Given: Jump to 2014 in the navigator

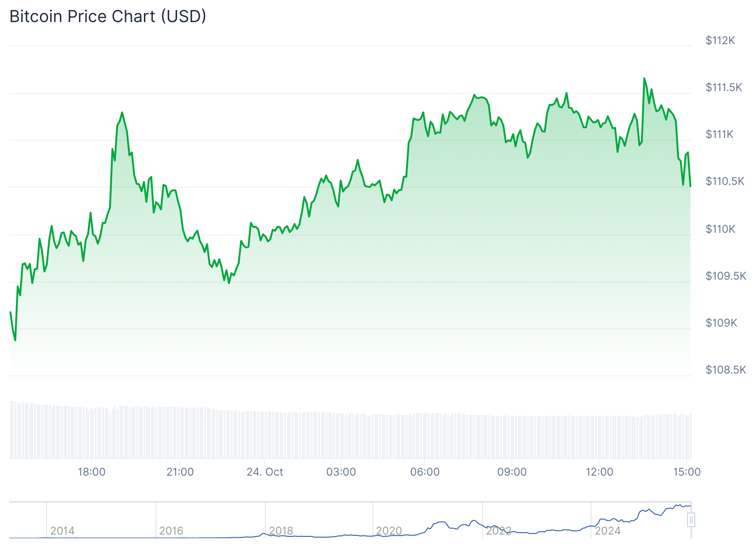Looking at the screenshot, I should click(x=62, y=531).
